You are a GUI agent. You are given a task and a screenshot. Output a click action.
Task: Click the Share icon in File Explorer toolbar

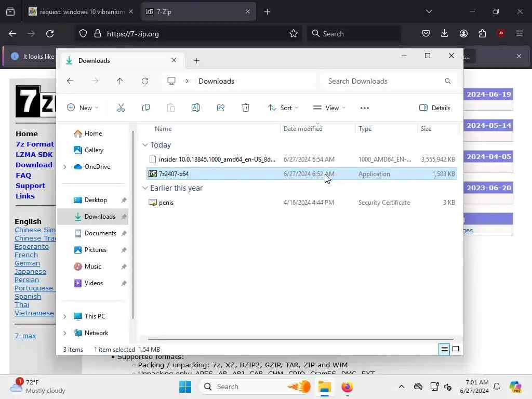pyautogui.click(x=220, y=108)
